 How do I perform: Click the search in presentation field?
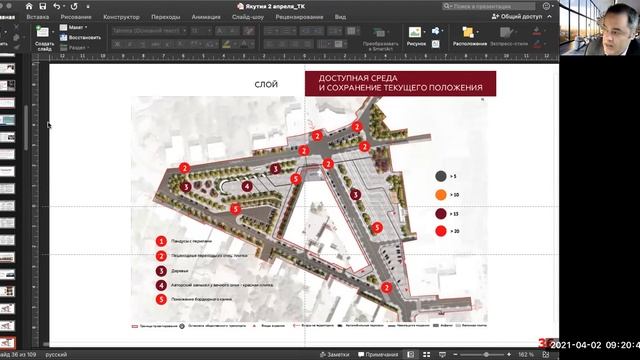(489, 6)
